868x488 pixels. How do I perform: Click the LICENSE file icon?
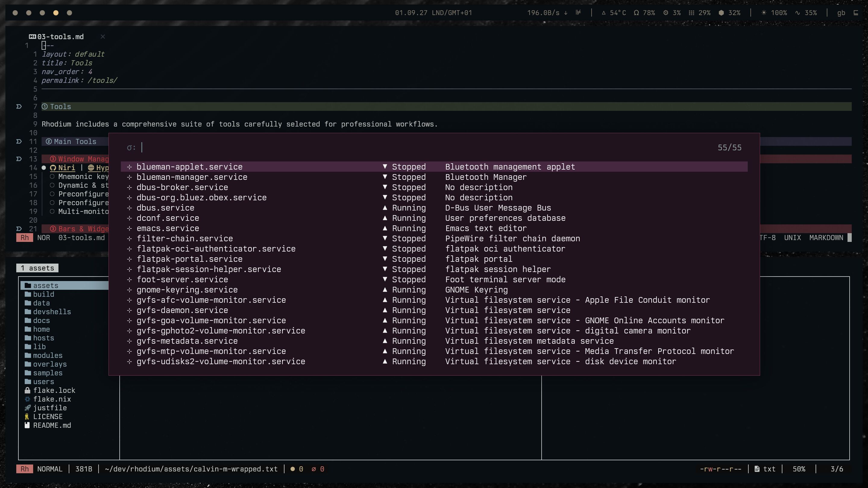click(27, 417)
